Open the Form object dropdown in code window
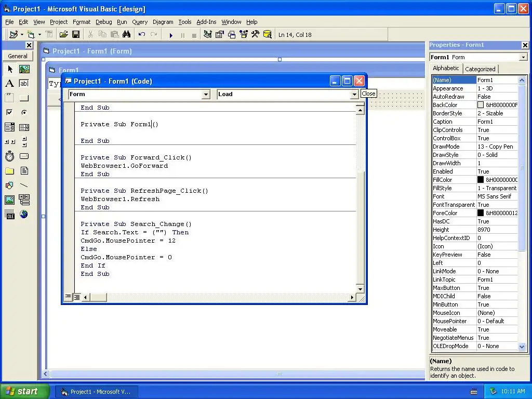532x399 pixels. pos(206,95)
